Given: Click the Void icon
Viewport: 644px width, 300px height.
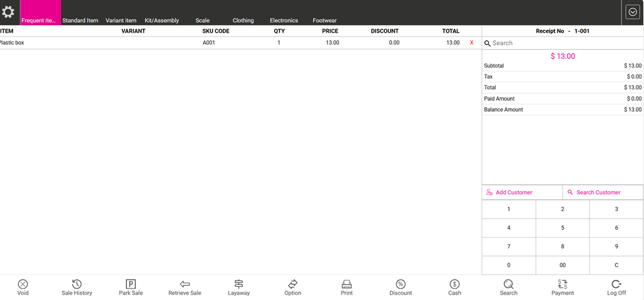Looking at the screenshot, I should click(x=23, y=285).
